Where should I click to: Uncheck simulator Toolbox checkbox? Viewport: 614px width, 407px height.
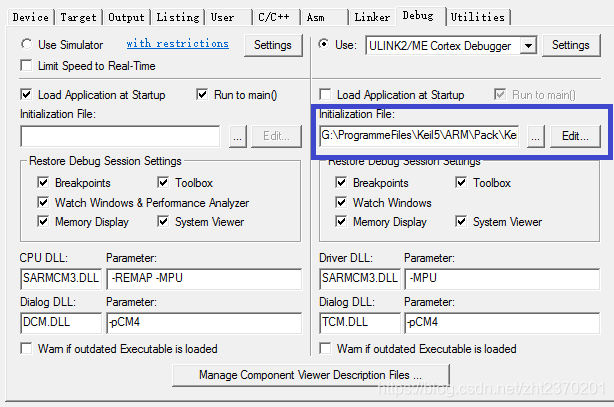pyautogui.click(x=163, y=182)
